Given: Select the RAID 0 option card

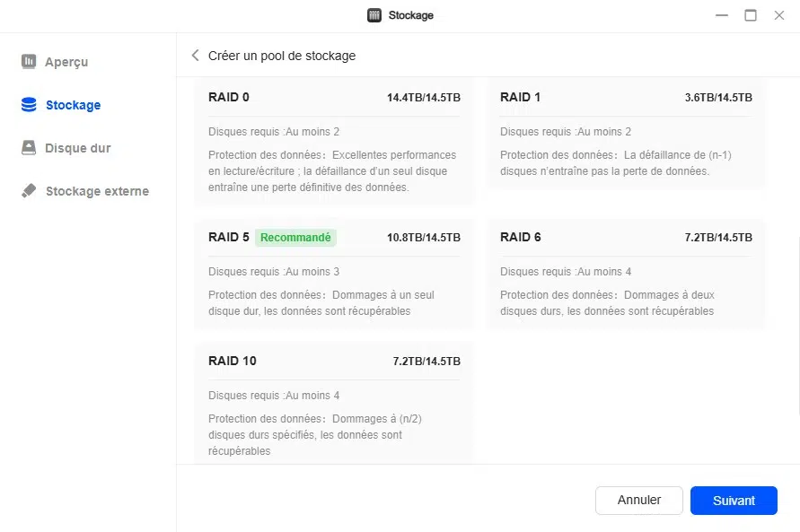Looking at the screenshot, I should click(334, 142).
